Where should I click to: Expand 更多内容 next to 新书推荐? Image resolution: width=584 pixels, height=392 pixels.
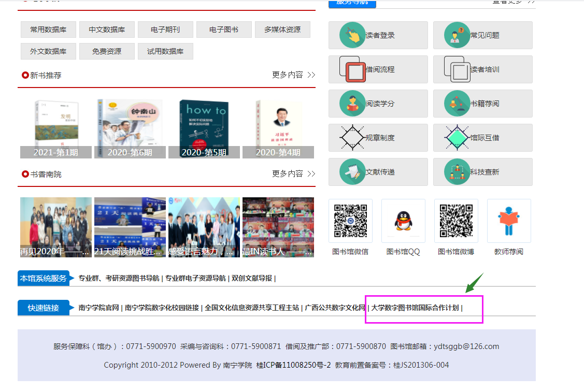pos(293,75)
